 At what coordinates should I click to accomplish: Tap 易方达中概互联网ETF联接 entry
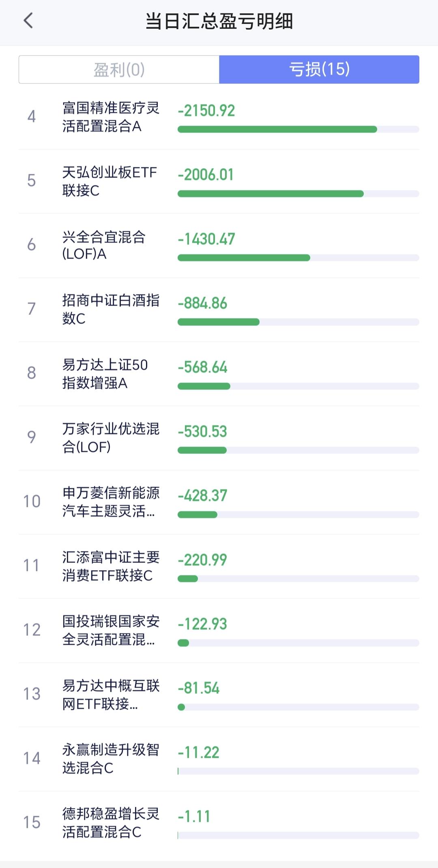pyautogui.click(x=110, y=694)
